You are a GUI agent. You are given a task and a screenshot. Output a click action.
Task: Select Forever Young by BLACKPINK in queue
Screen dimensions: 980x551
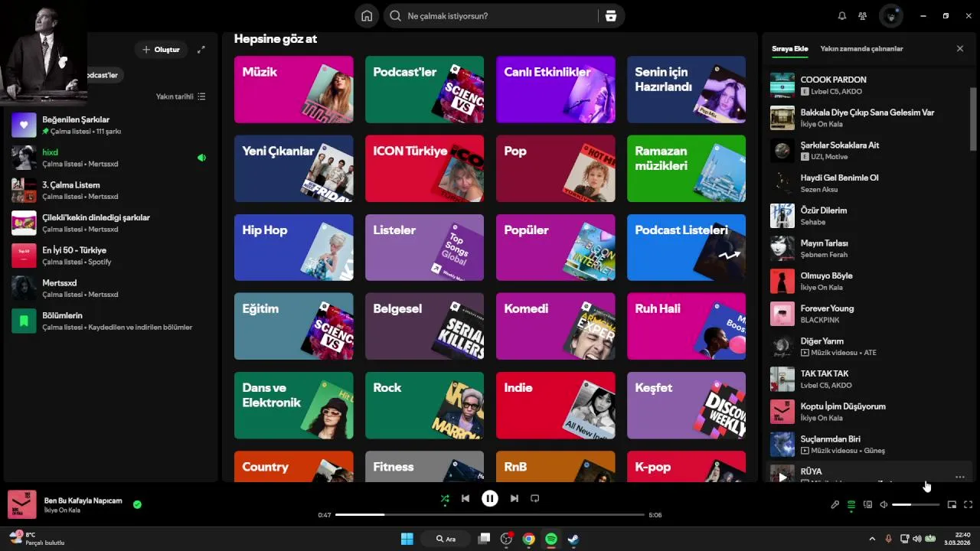pos(868,314)
